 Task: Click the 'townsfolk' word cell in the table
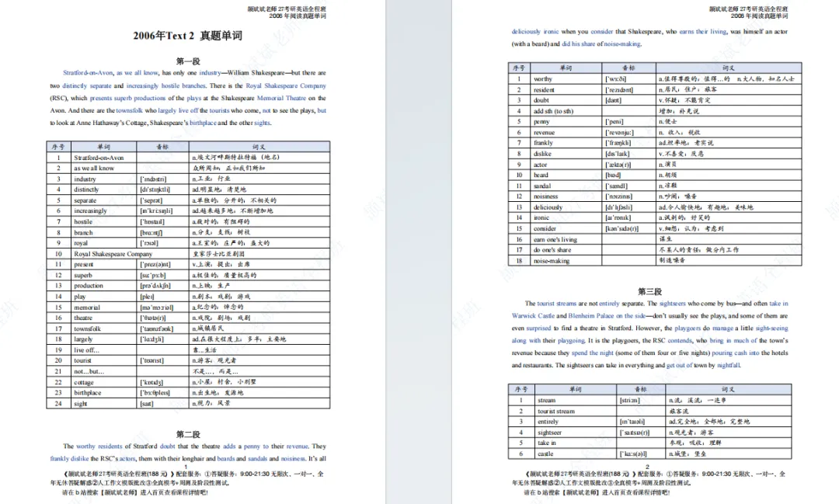104,328
